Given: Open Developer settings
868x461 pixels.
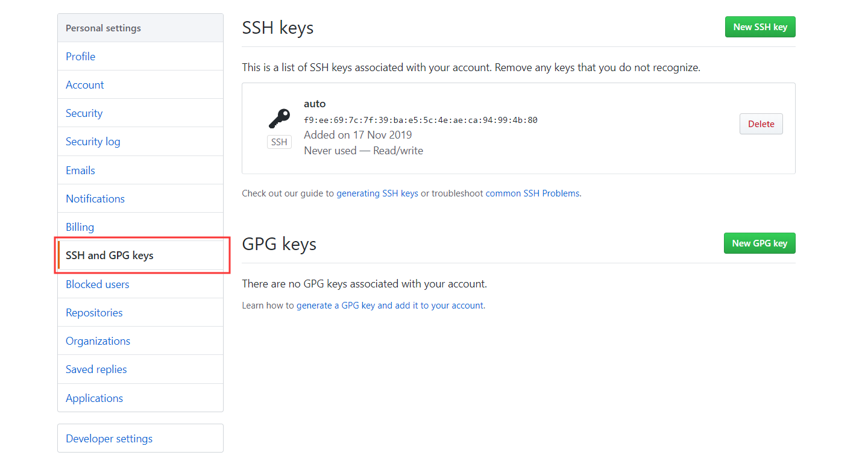Looking at the screenshot, I should click(x=108, y=438).
